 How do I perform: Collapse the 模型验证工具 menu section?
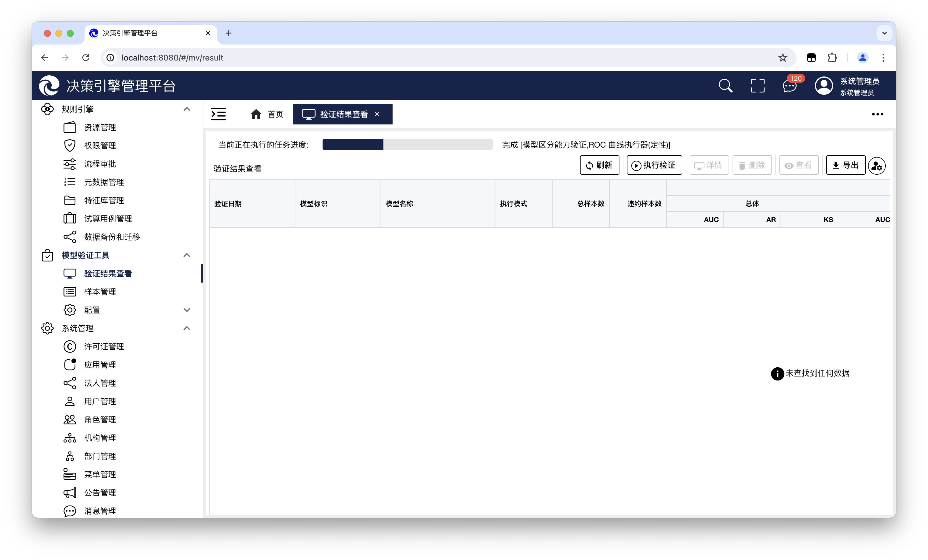pos(186,255)
